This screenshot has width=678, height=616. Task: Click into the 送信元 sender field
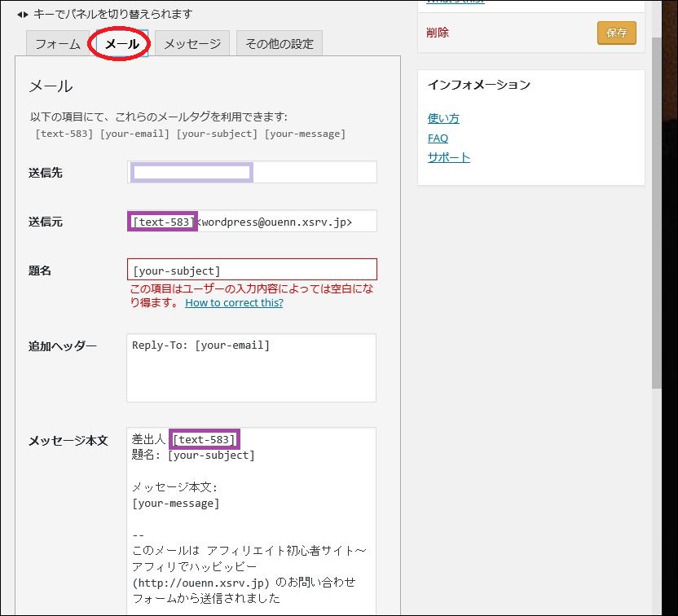252,221
